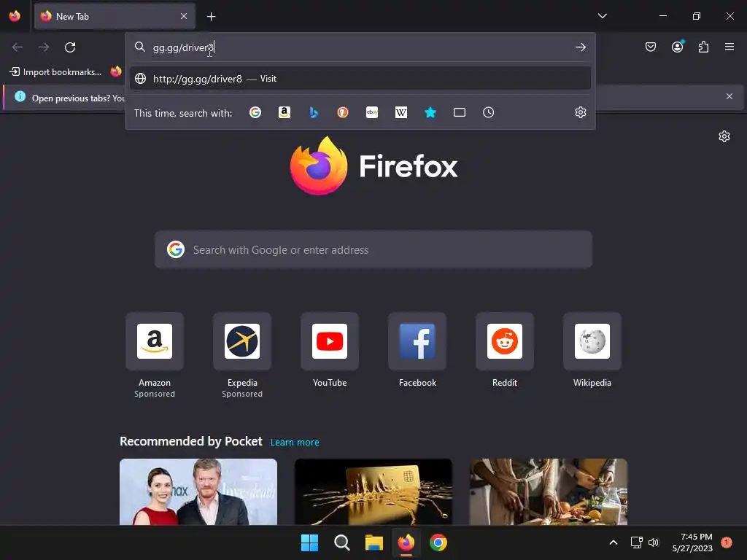Open the Extensions puzzle icon
747x560 pixels.
point(703,47)
